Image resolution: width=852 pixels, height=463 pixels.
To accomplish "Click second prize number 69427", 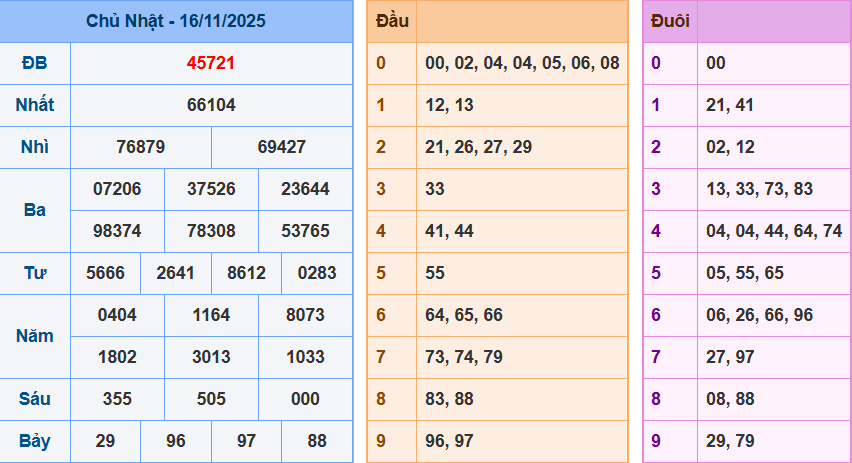I will [282, 147].
